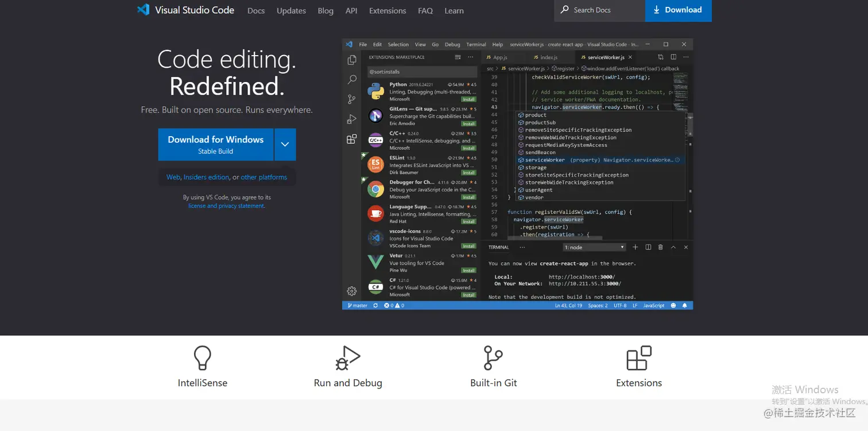Click the 'master' branch in the status bar
The width and height of the screenshot is (868, 431).
[x=357, y=305]
